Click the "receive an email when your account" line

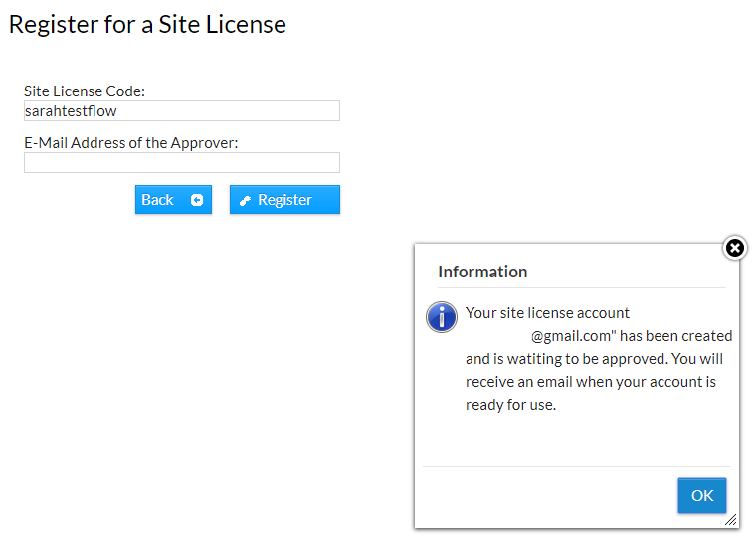point(591,382)
